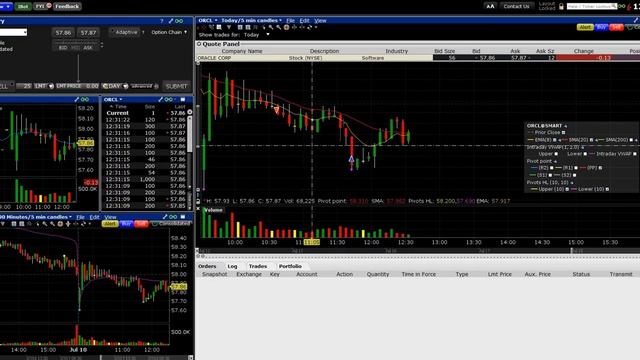This screenshot has width=640, height=360.
Task: Click the IBot button
Action: [x=23, y=6]
